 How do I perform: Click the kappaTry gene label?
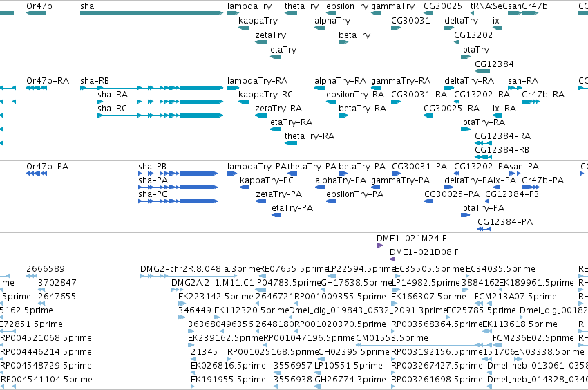point(258,21)
